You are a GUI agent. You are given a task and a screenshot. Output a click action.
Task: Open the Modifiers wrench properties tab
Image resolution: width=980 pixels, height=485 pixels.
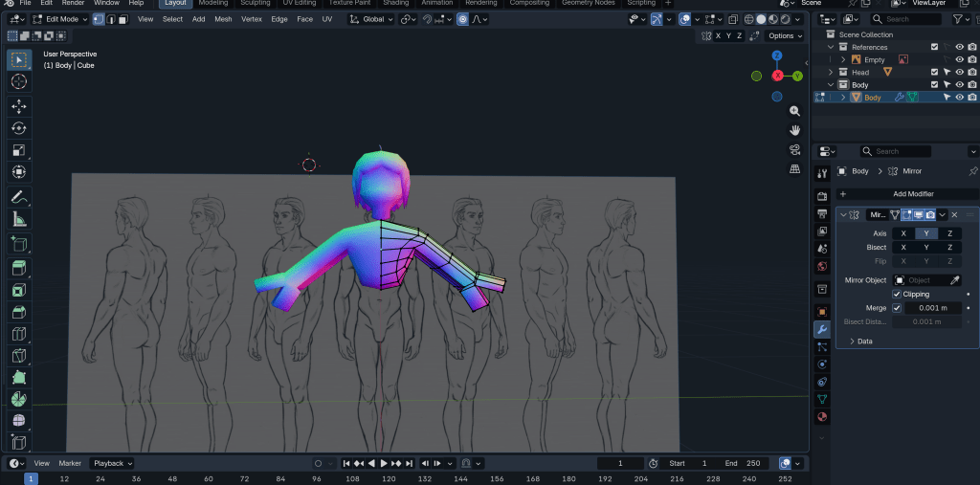tap(821, 328)
